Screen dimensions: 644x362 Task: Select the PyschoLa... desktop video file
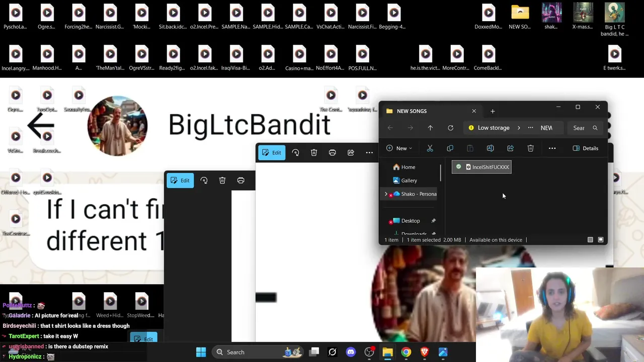[x=16, y=17]
